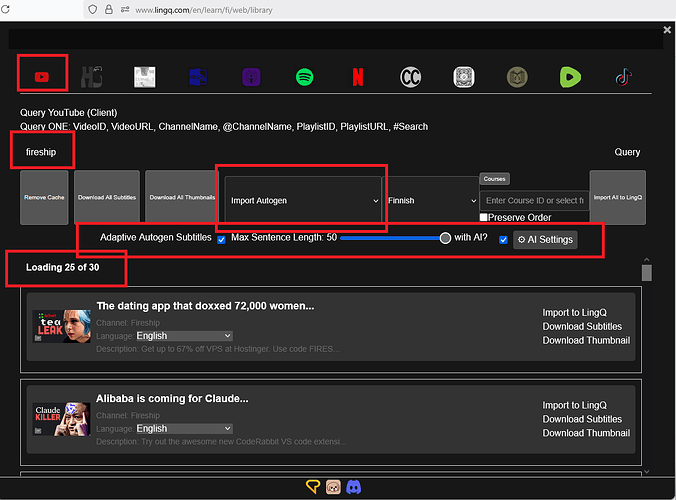Screen dimensions: 676x500
Task: Open the Import Autogen dropdown
Action: [303, 200]
